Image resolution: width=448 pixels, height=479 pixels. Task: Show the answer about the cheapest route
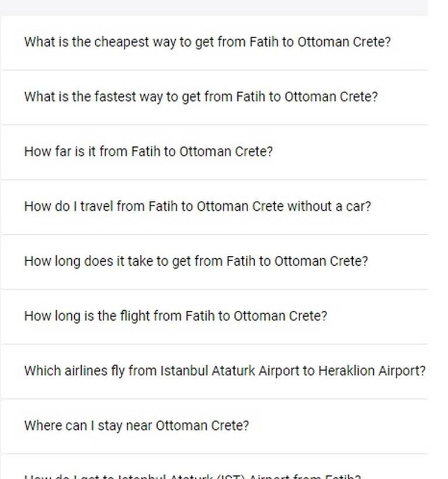click(207, 42)
